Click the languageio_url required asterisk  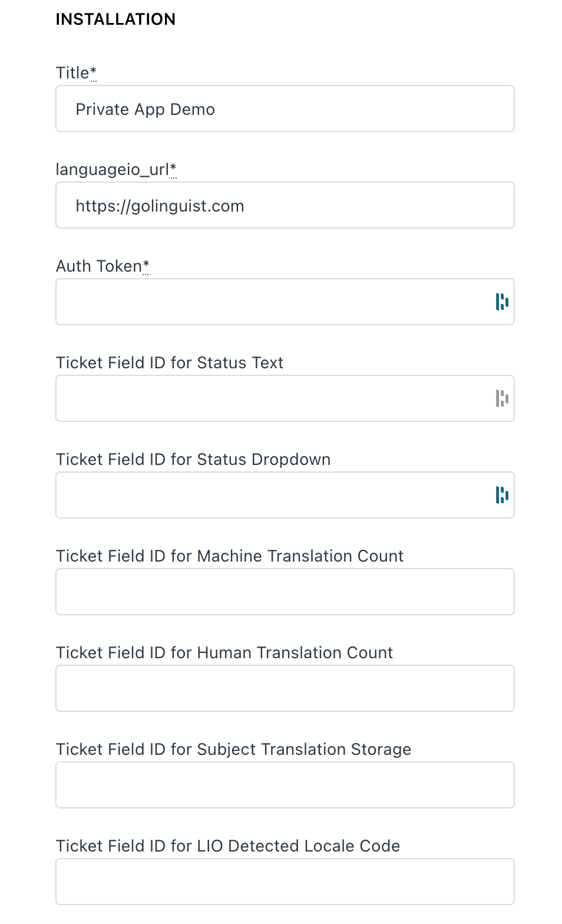tap(173, 169)
